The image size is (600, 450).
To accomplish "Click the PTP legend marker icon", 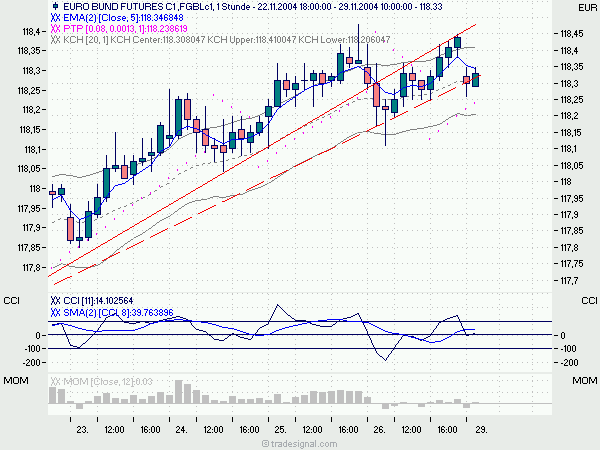I will tap(55, 29).
